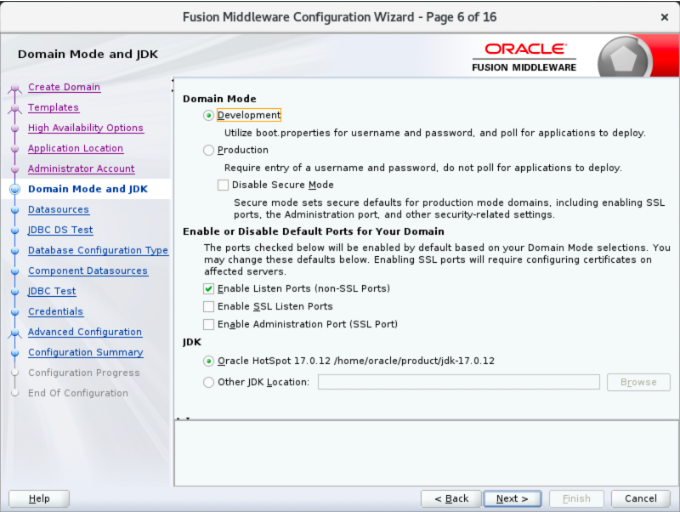The width and height of the screenshot is (680, 512).
Task: Click the End Of Configuration step label
Action: [78, 393]
